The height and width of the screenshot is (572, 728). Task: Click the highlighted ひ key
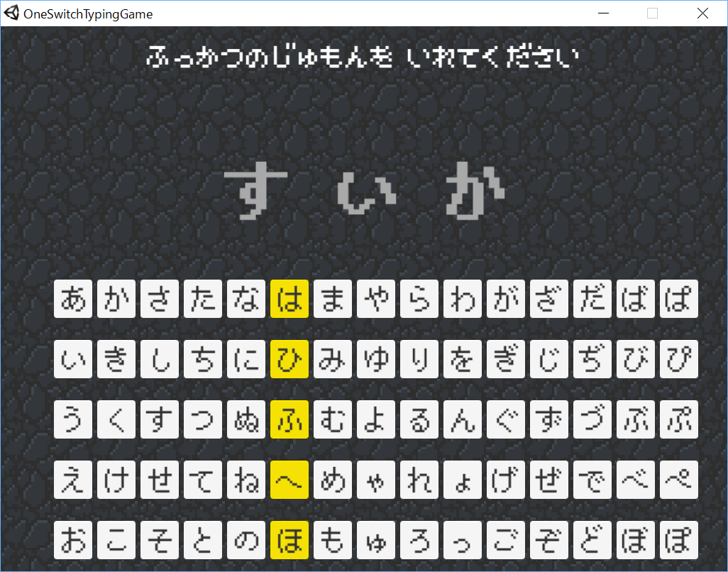[x=289, y=359]
